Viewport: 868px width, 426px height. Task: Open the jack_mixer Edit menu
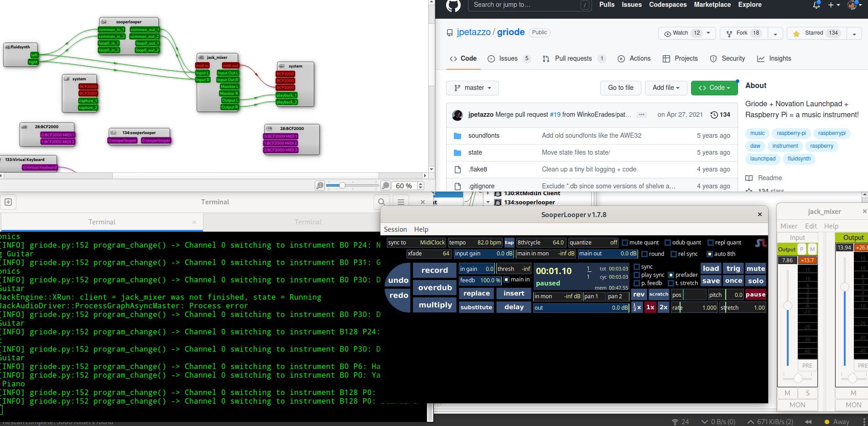point(811,226)
